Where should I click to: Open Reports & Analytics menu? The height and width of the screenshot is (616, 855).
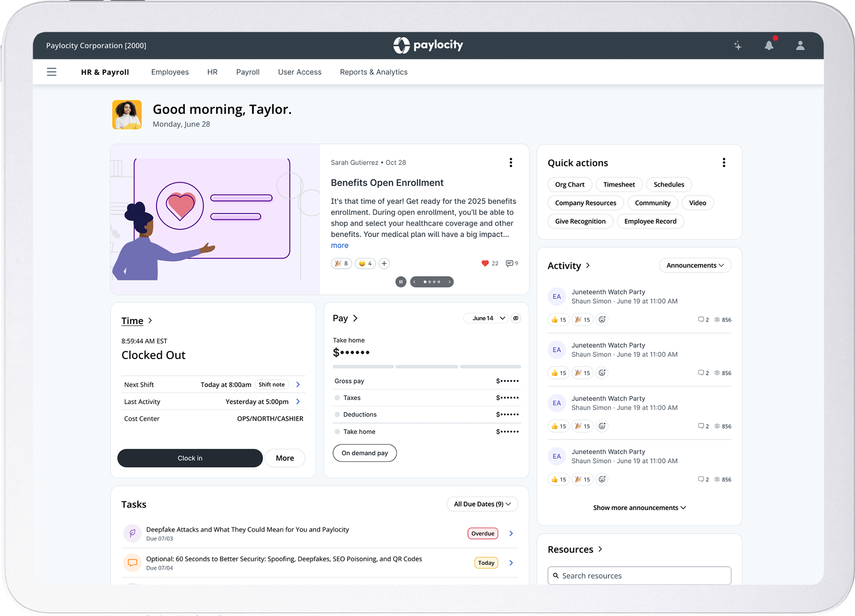pyautogui.click(x=374, y=72)
